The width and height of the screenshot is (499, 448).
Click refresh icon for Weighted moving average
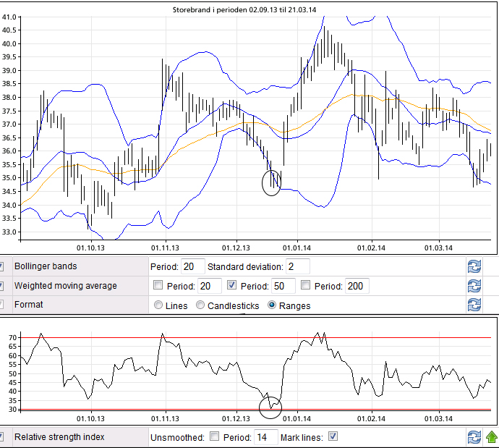pyautogui.click(x=474, y=286)
